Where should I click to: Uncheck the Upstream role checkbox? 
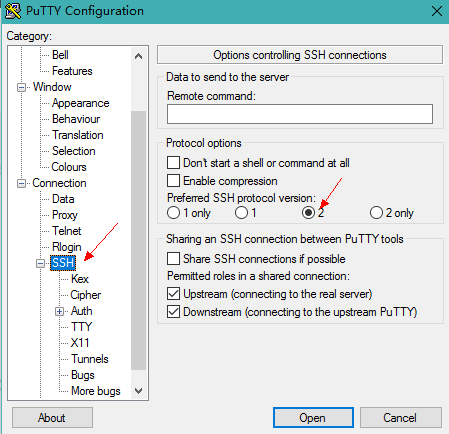[x=173, y=294]
